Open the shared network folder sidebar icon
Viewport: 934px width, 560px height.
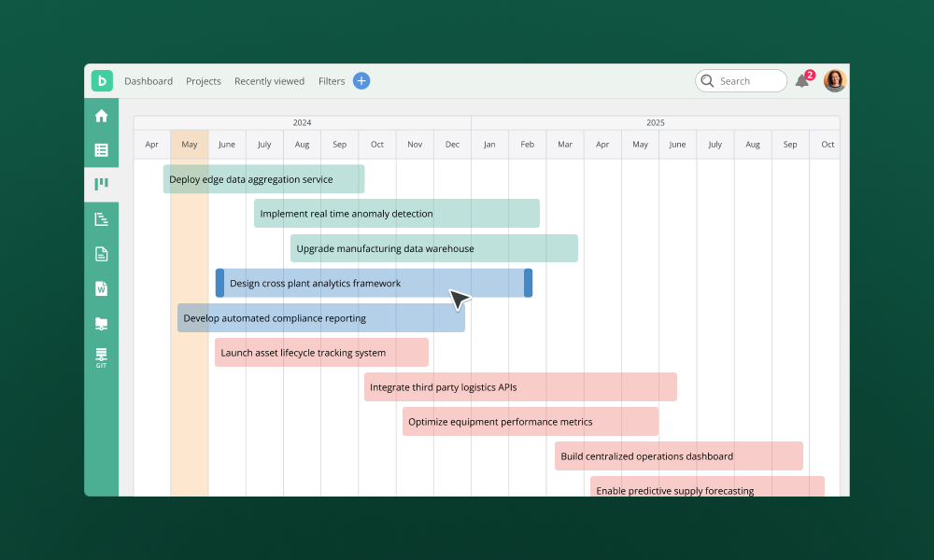click(x=102, y=324)
